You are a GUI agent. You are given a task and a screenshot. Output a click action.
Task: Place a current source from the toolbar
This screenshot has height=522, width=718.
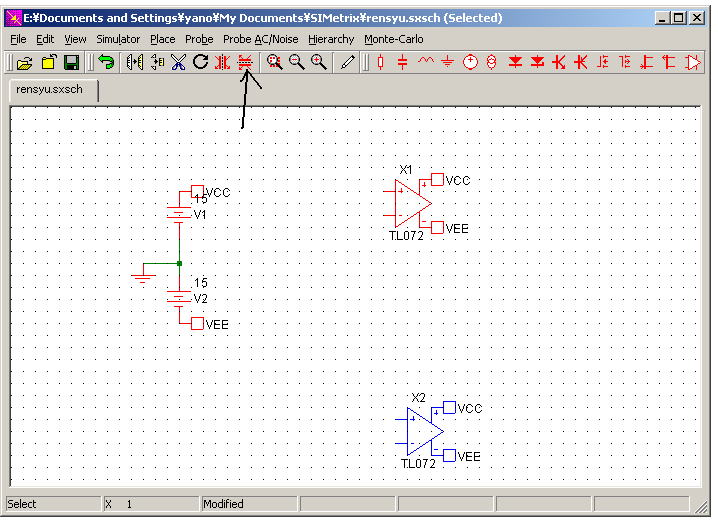tap(491, 62)
